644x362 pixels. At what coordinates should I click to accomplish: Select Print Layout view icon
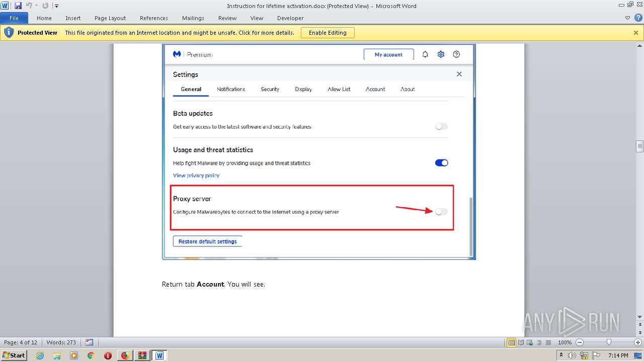(512, 342)
